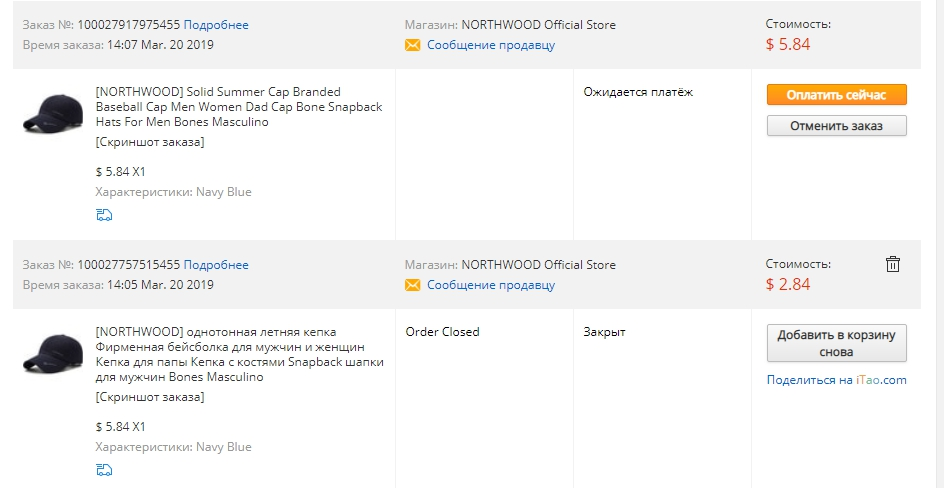The image size is (944, 488).
Task: Click Отменить заказ button
Action: click(836, 126)
